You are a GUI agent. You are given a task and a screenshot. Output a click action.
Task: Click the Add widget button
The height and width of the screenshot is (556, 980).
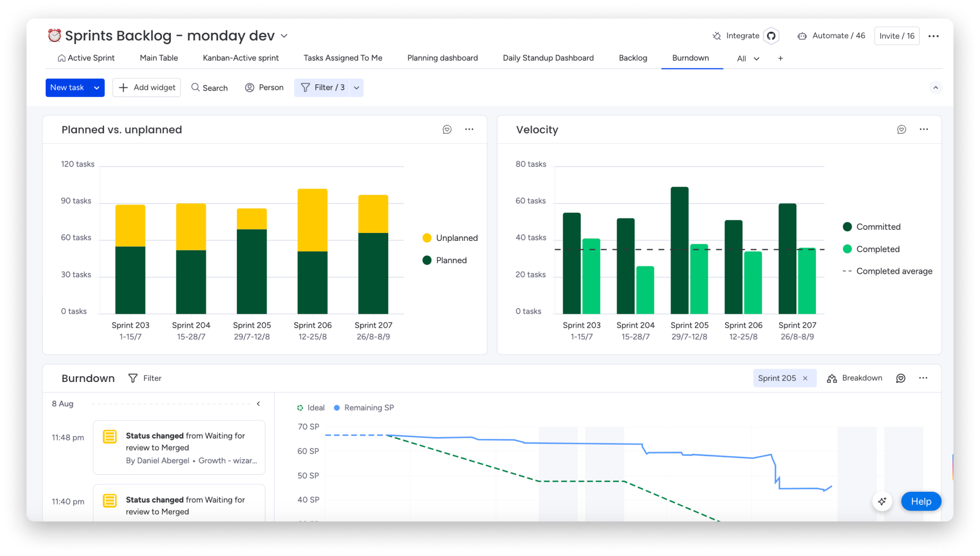click(x=147, y=88)
